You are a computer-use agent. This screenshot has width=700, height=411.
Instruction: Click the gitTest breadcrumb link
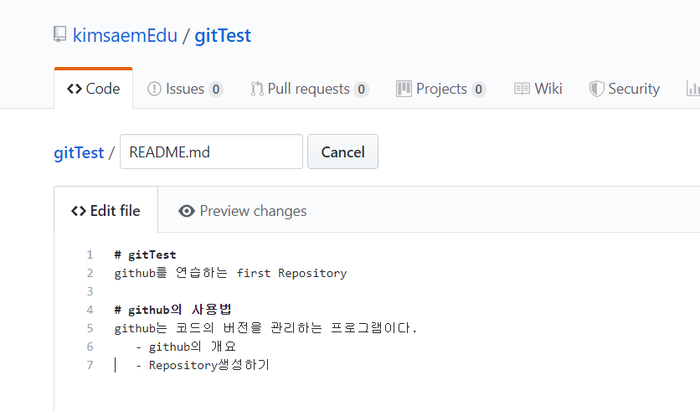click(79, 153)
